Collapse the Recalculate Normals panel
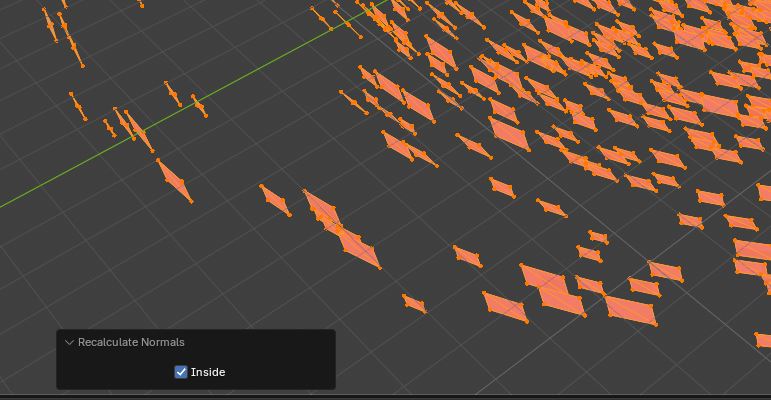The width and height of the screenshot is (771, 400). [x=69, y=342]
